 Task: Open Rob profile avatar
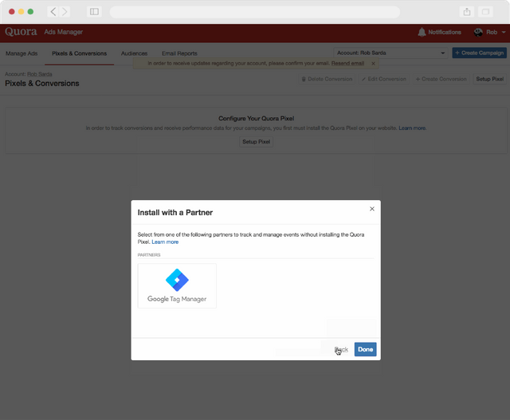tap(478, 32)
